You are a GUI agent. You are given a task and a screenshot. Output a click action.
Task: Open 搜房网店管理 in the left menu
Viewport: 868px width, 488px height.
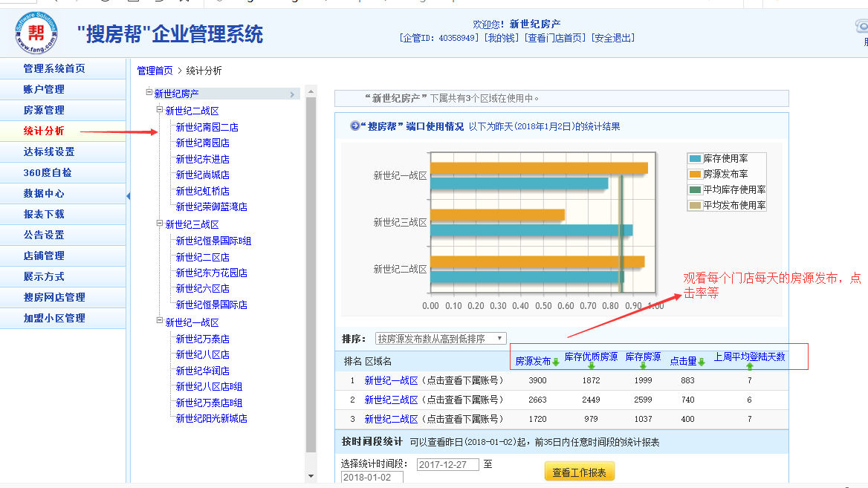click(54, 298)
